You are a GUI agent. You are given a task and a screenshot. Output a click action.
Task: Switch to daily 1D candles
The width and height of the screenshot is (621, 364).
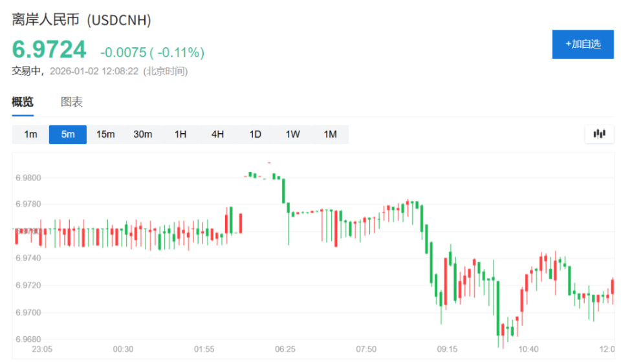255,134
